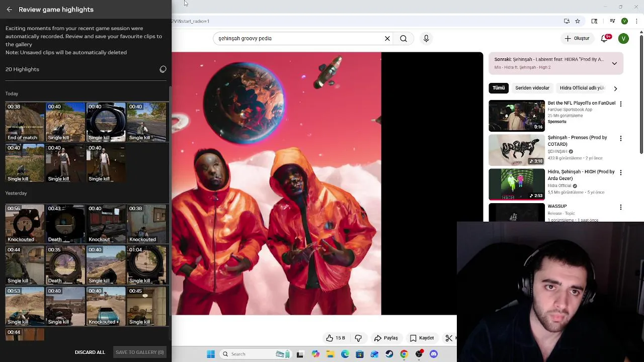Select the 00:56 Knockouted highlight clip
The height and width of the screenshot is (362, 644).
(x=25, y=224)
